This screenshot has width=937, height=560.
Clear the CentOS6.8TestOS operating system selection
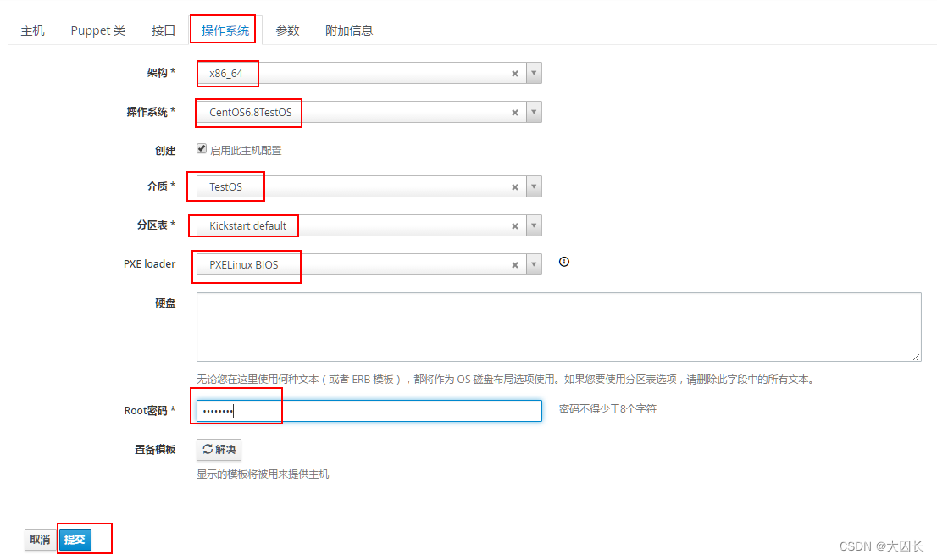point(514,113)
